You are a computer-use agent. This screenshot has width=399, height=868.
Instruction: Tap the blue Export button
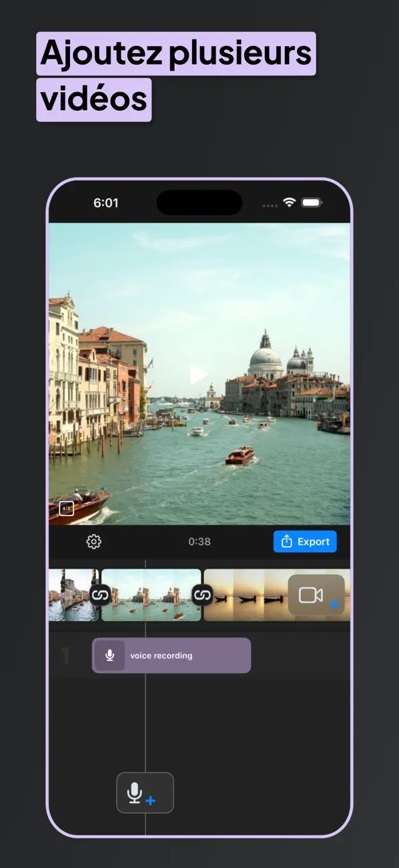(305, 541)
